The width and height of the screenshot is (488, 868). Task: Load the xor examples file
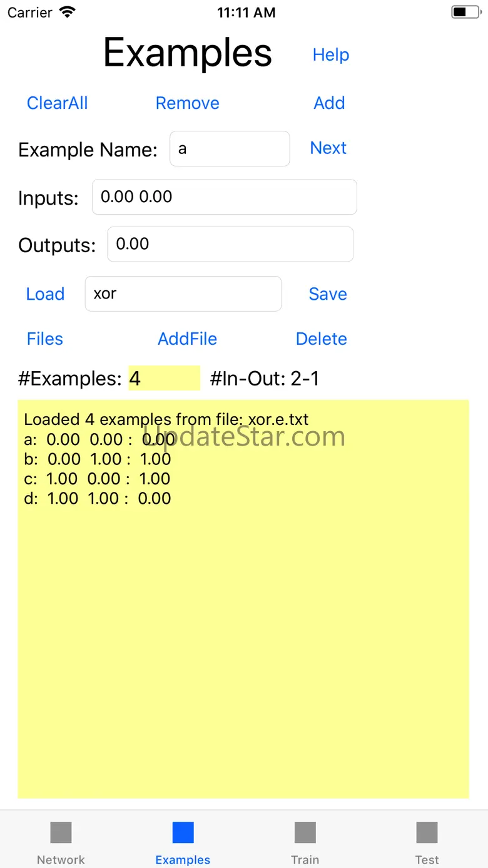coord(45,294)
